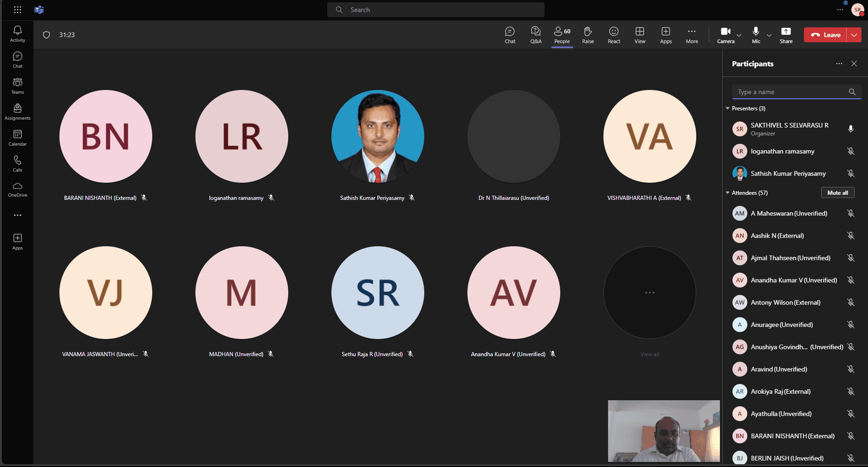Open the Assignments app in sidebar
Viewport: 868px width, 467px height.
(18, 112)
